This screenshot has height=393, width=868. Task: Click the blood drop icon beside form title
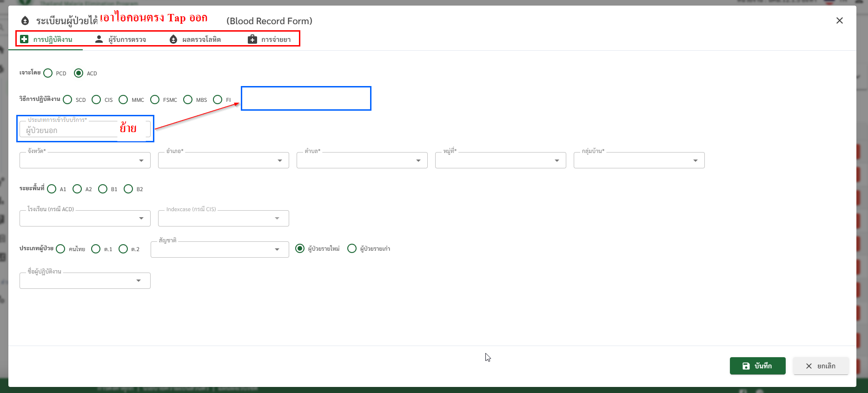coord(25,21)
